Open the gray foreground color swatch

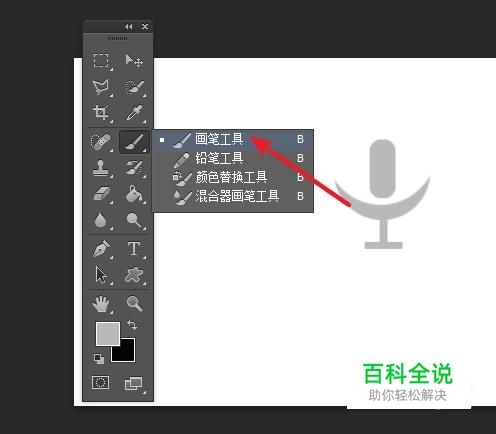[x=108, y=334]
